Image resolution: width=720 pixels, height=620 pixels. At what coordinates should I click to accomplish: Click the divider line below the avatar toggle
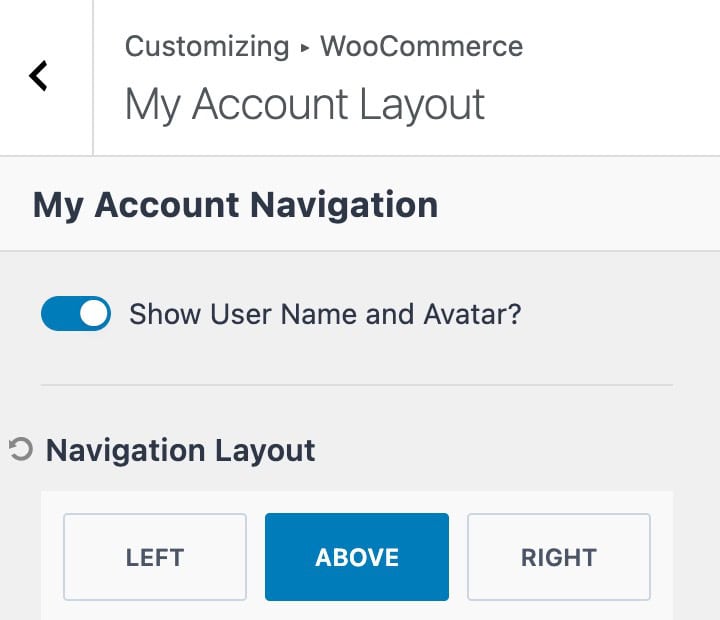pos(357,385)
